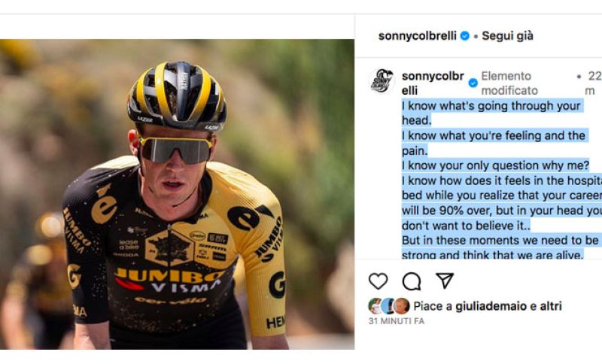Image resolution: width=602 pixels, height=364 pixels.
Task: Open comments via the speech bubble icon
Action: tap(412, 281)
